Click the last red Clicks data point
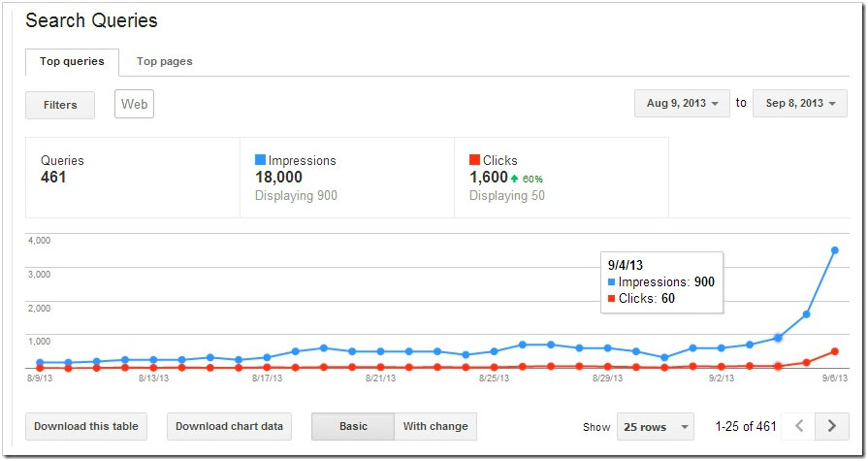Image resolution: width=868 pixels, height=461 pixels. 834,351
